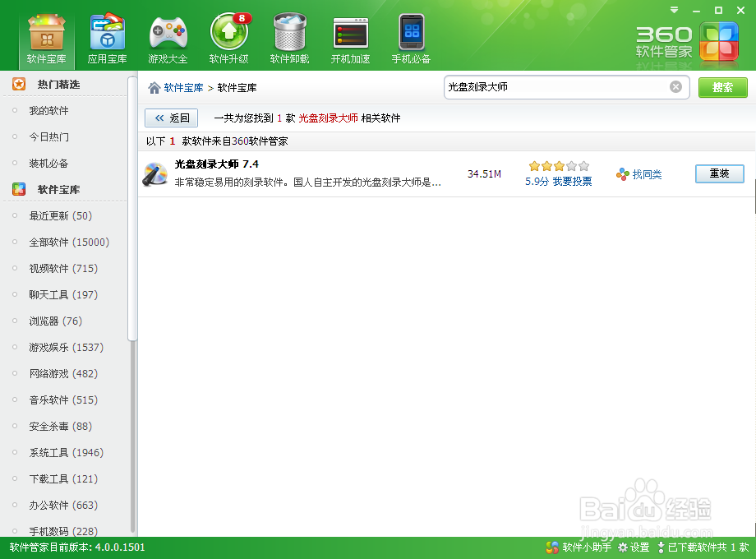Select 装机必备 in sidebar
The image size is (756, 559).
pyautogui.click(x=48, y=164)
